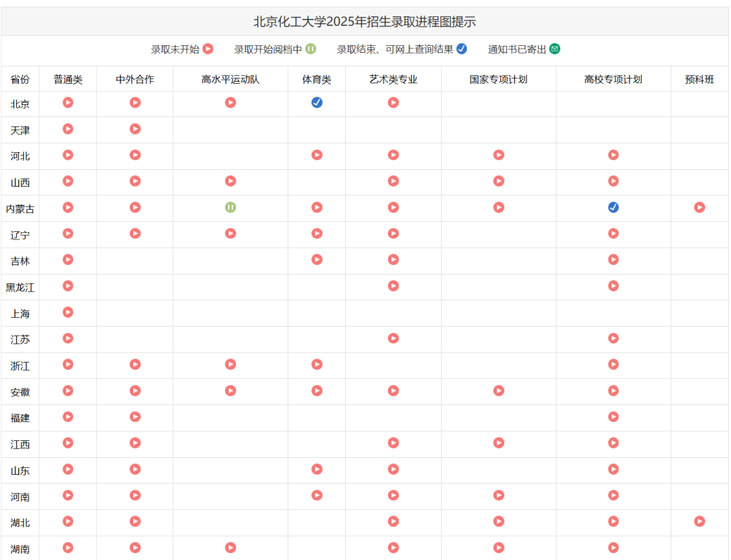This screenshot has width=731, height=560.
Task: Click the red status icon for 江苏 艺术类专业
Action: pyautogui.click(x=393, y=338)
